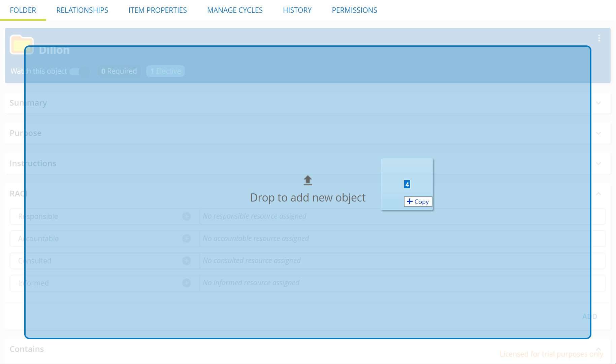Add an Accountable resource with plus icon
The height and width of the screenshot is (364, 616).
pos(187,239)
